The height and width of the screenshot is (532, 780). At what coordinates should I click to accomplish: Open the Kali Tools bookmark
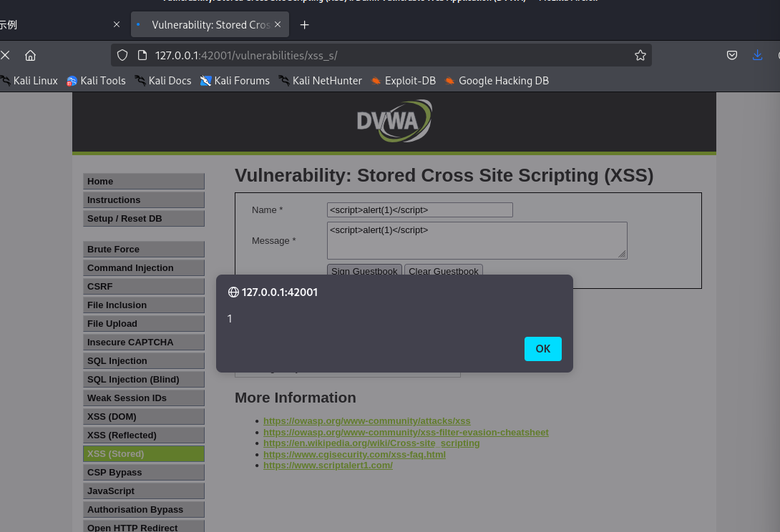[96, 81]
